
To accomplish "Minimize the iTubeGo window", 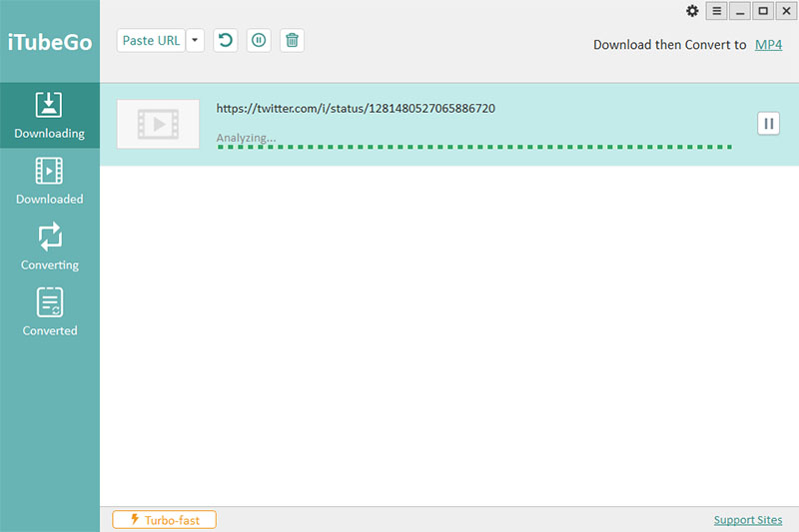I will click(x=740, y=11).
